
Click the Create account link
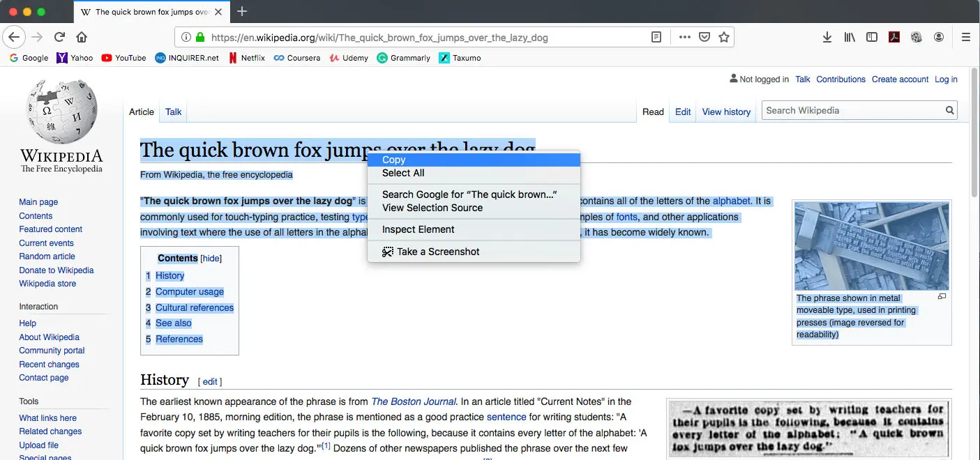[x=900, y=79]
